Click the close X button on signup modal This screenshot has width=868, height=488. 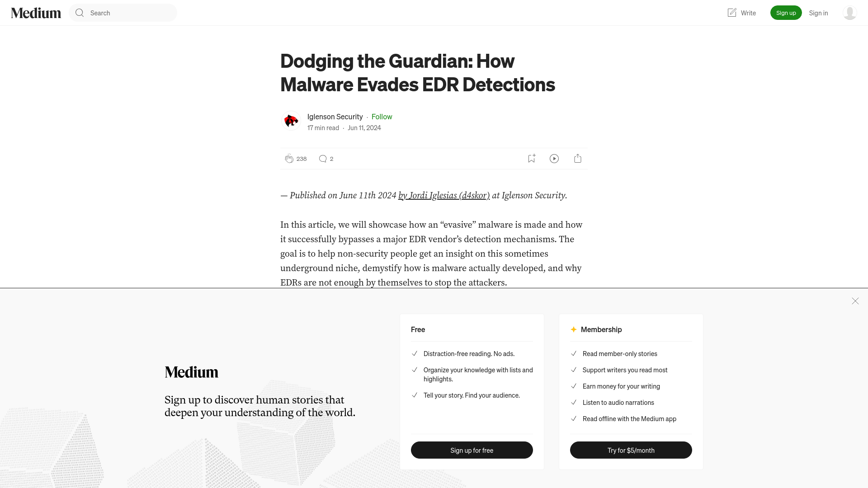855,301
